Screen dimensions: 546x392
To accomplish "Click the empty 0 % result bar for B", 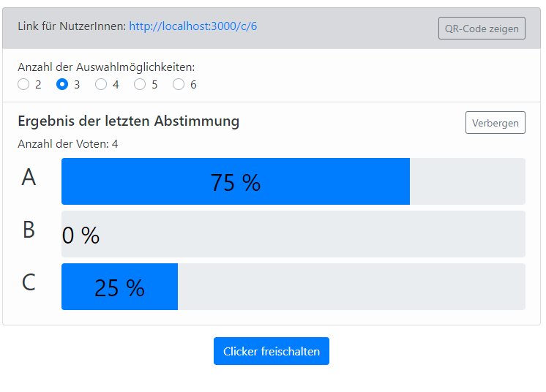I will pyautogui.click(x=293, y=234).
